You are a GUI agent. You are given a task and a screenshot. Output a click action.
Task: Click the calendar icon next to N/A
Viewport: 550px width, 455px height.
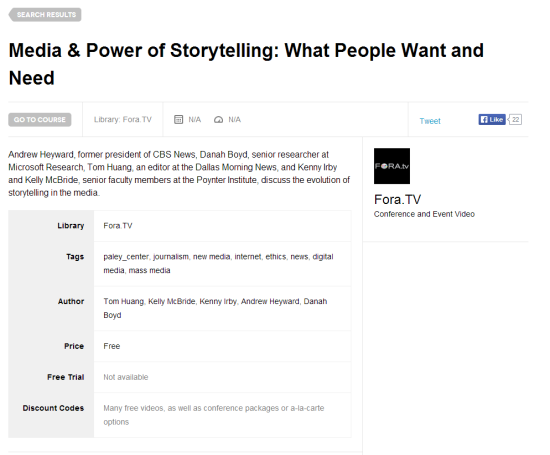point(179,120)
